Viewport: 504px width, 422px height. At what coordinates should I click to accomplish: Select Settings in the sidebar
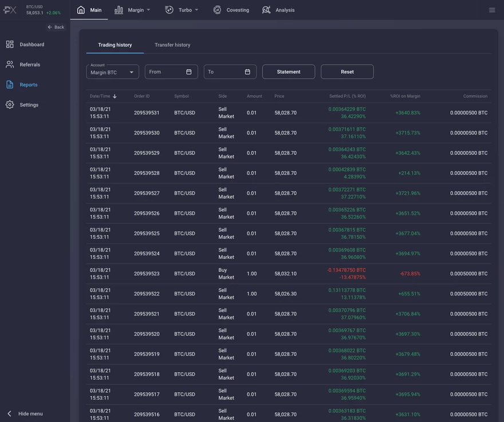tap(29, 105)
